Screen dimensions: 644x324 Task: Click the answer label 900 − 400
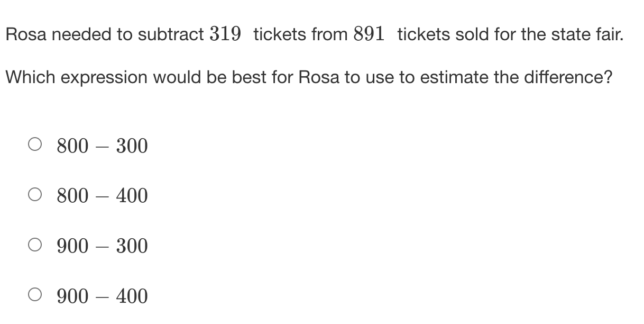click(102, 296)
